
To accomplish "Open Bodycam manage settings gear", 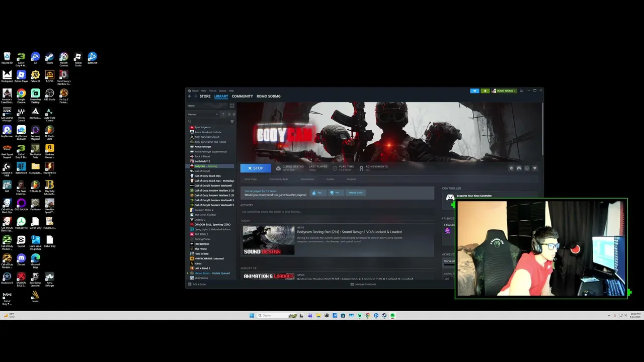I will (x=511, y=168).
